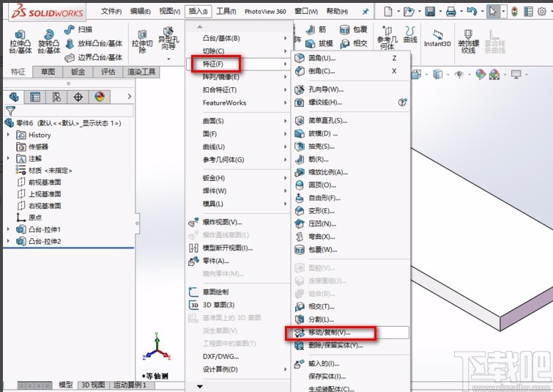The height and width of the screenshot is (392, 553).
Task: Switch to the 渲染工具 render tools tab
Action: (x=141, y=72)
